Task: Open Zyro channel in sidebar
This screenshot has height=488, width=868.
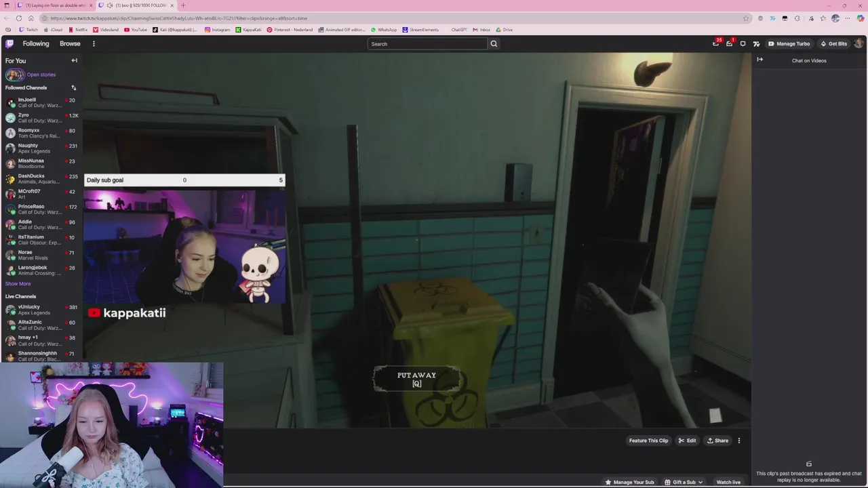Action: (41, 118)
